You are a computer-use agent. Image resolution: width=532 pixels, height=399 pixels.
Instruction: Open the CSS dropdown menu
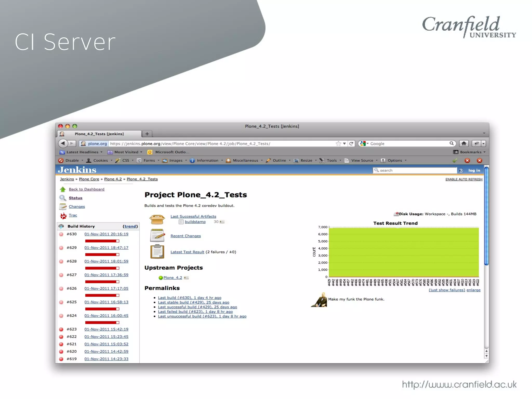124,161
